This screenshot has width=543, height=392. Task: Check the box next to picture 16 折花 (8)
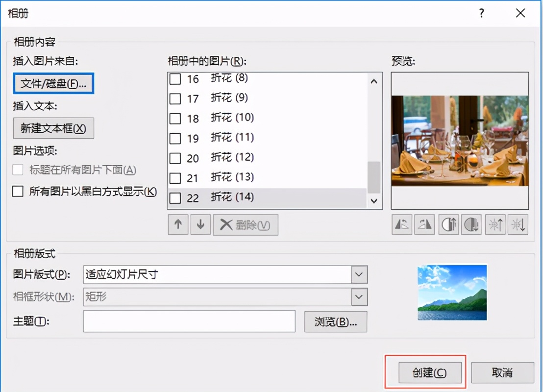pos(174,78)
